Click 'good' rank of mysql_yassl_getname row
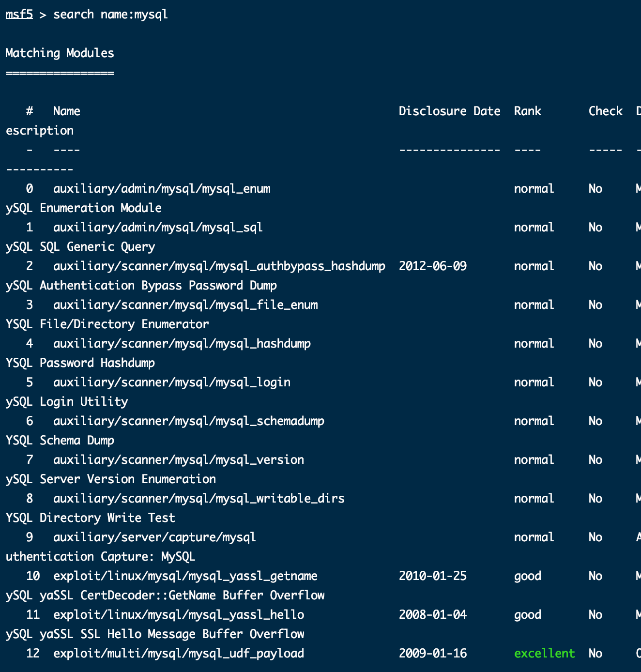Viewport: 641px width, 672px height. coord(528,577)
